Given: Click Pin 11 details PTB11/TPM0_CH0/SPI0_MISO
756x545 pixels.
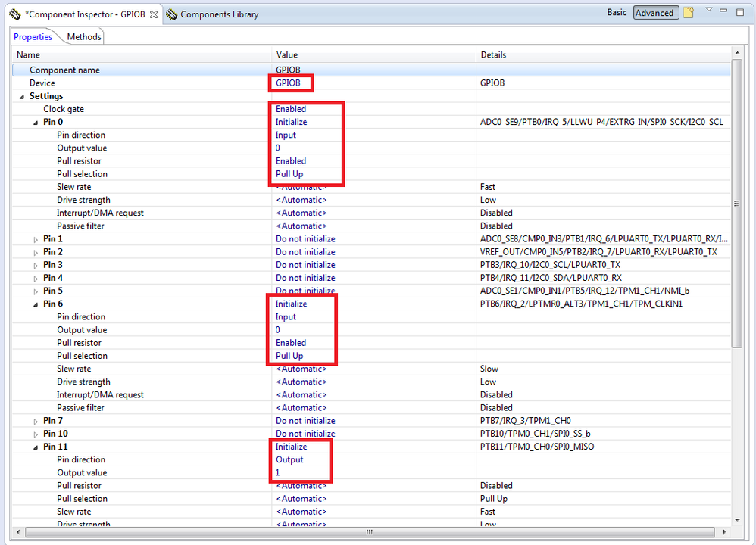Looking at the screenshot, I should (x=537, y=447).
